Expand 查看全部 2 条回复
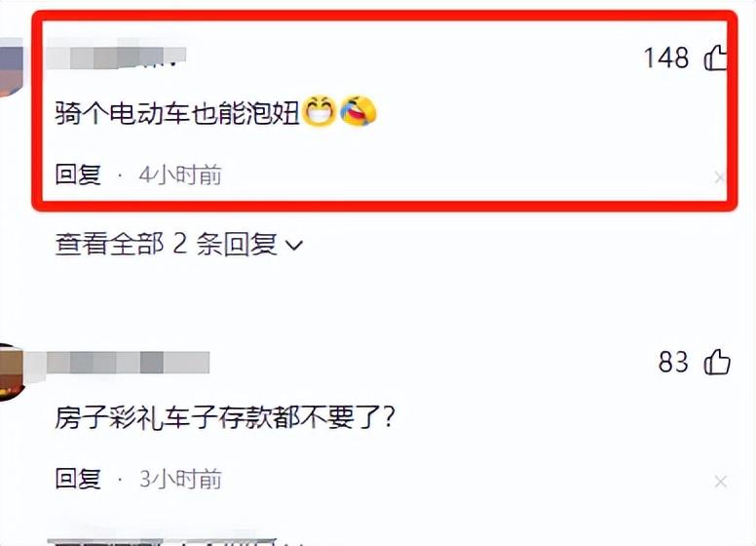756x546 pixels. click(x=179, y=244)
